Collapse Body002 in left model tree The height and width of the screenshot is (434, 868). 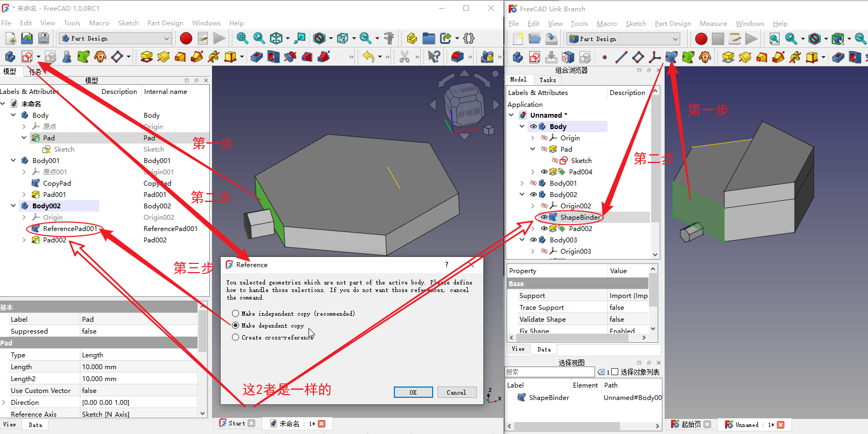coord(13,206)
